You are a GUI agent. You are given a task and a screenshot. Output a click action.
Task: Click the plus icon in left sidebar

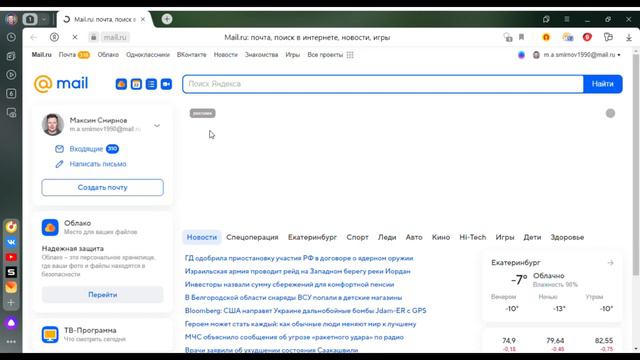click(x=11, y=302)
